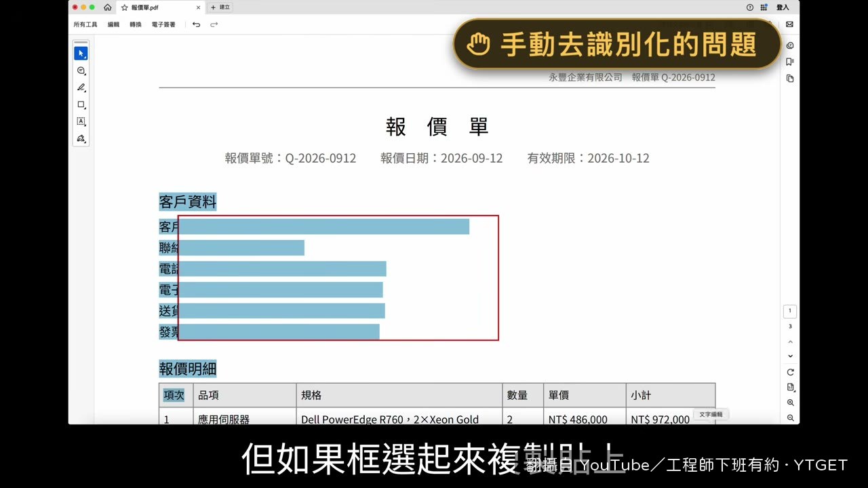Redo the last undone action

[214, 24]
